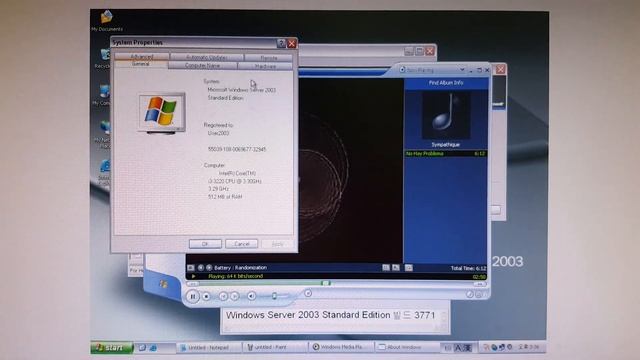
Task: Switch to untitled - Paint taskbar button
Action: pos(275,347)
